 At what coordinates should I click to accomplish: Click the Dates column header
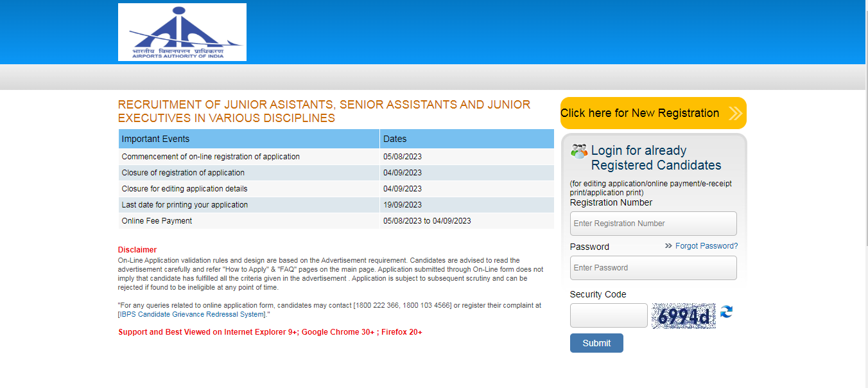point(467,139)
